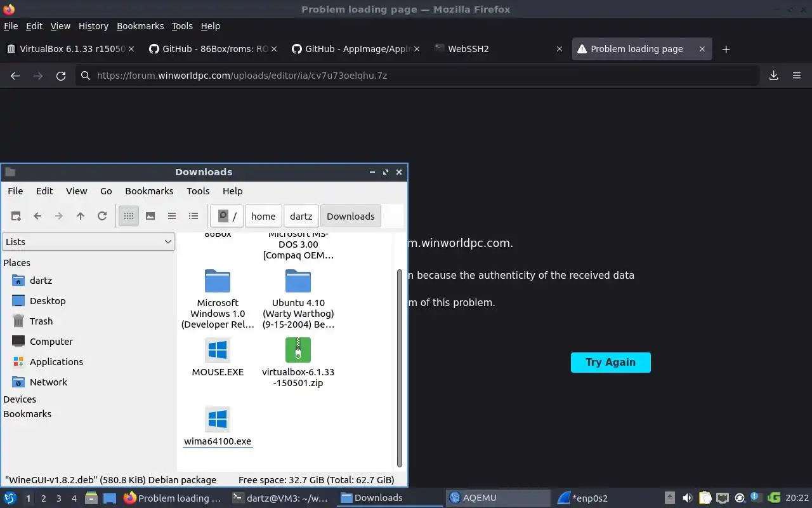Expand the Devices section

[x=20, y=399]
